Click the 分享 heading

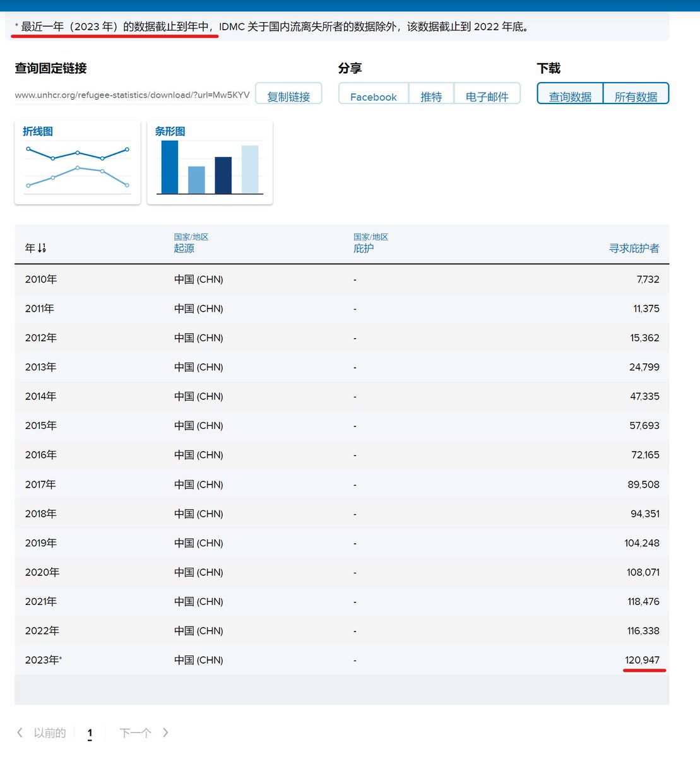350,68
